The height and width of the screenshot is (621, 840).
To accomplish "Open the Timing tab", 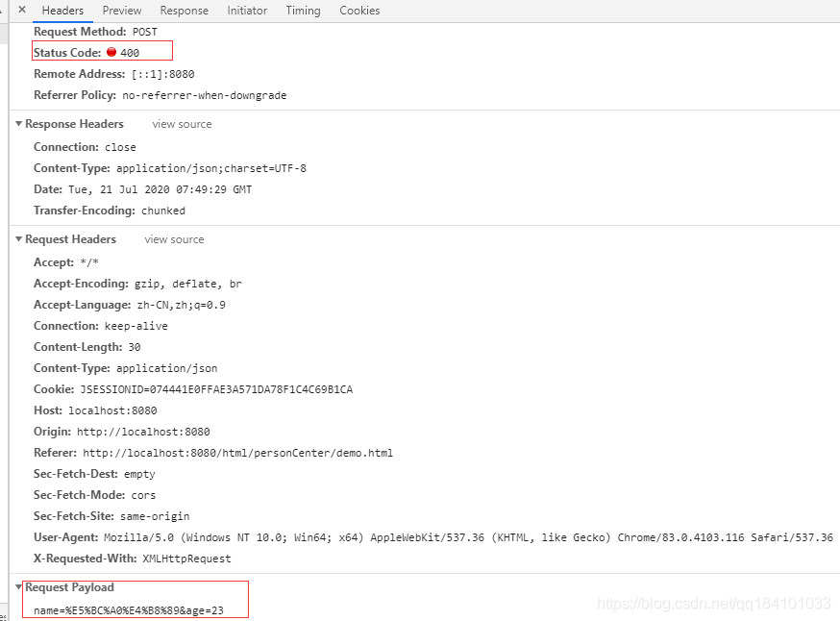I will tap(303, 11).
